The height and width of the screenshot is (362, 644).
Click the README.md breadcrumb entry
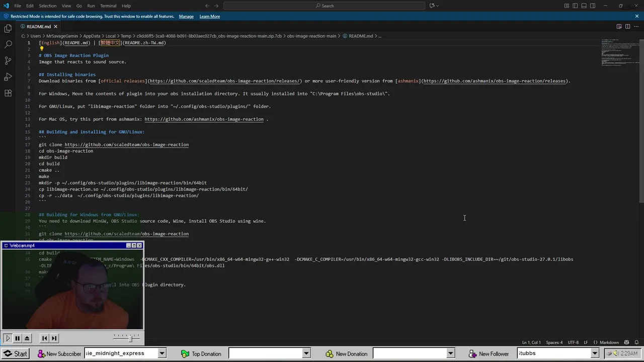pos(360,36)
